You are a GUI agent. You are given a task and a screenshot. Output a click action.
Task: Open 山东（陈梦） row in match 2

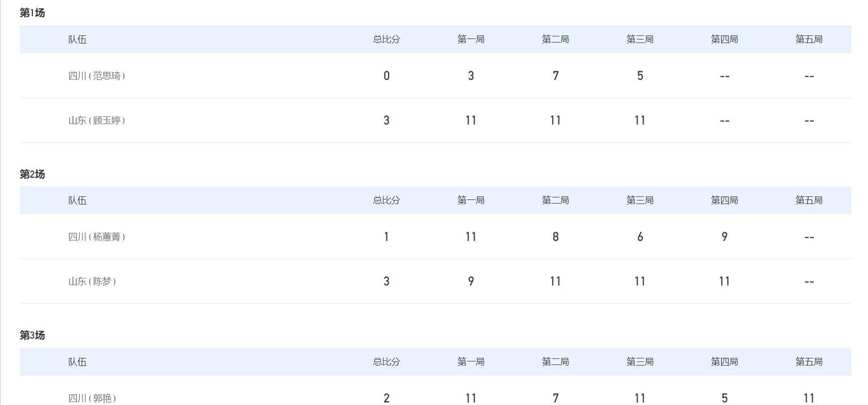coord(435,281)
